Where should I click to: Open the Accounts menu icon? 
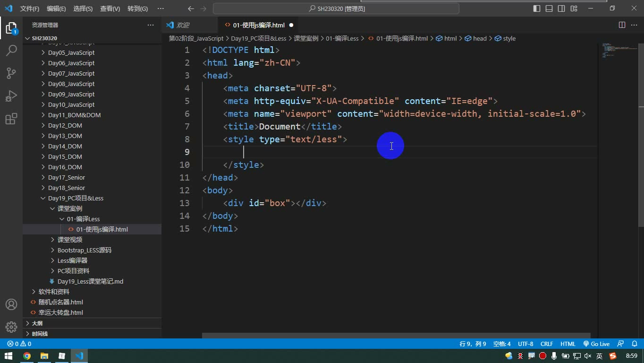11,304
